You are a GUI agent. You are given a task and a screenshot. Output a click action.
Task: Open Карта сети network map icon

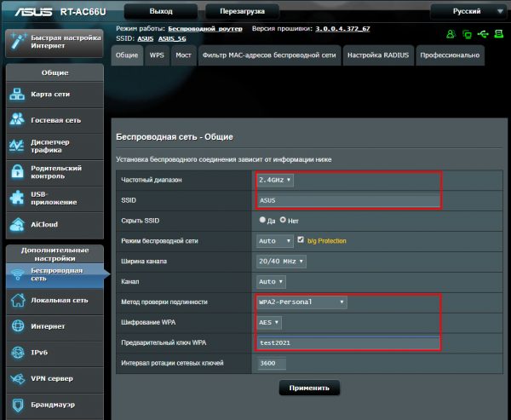(x=18, y=94)
